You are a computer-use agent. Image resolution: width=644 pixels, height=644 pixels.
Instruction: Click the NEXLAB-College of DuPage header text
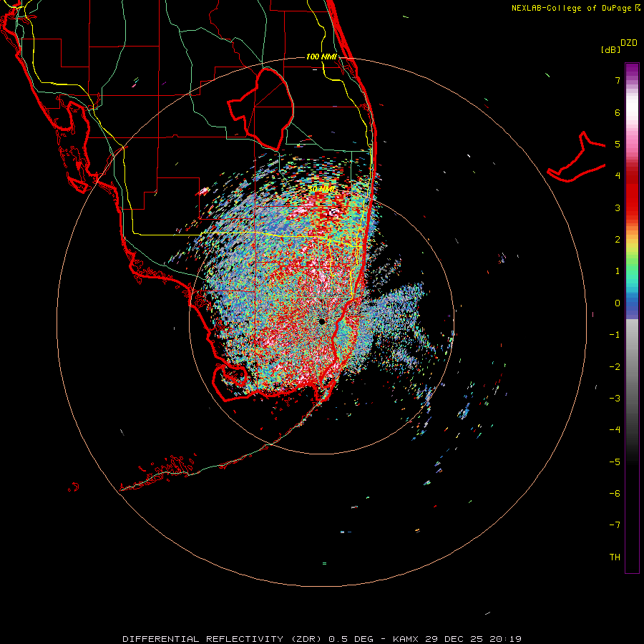pyautogui.click(x=575, y=8)
